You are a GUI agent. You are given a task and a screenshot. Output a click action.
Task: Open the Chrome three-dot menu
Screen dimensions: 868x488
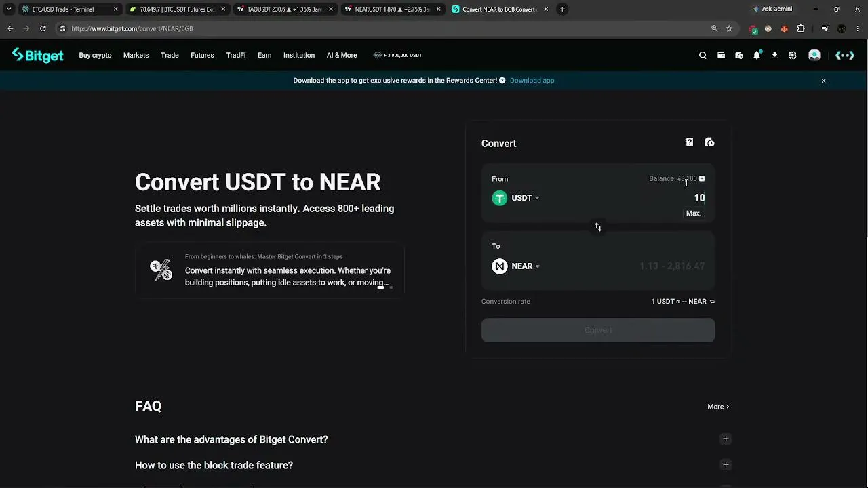coord(858,28)
